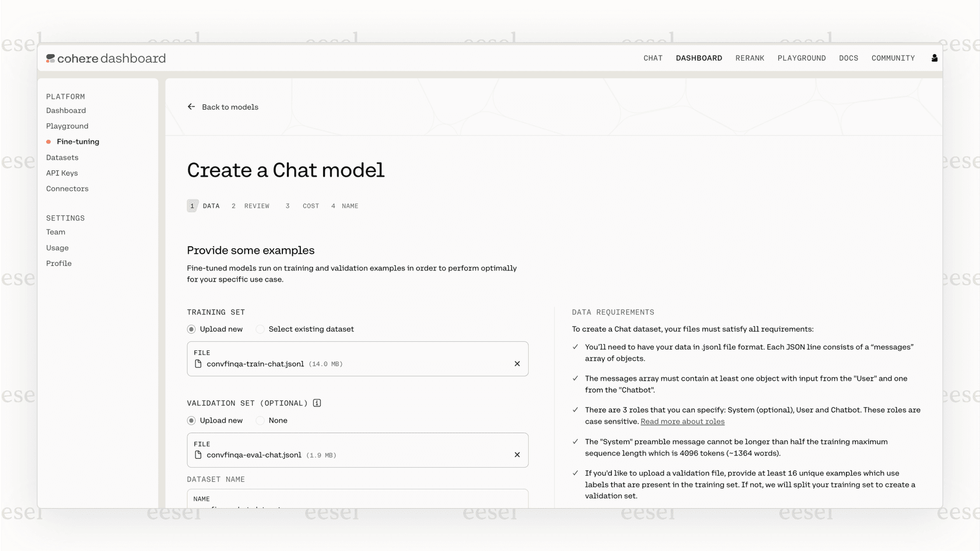Select existing dataset for the training set
This screenshot has width=980, height=551.
[x=260, y=329]
